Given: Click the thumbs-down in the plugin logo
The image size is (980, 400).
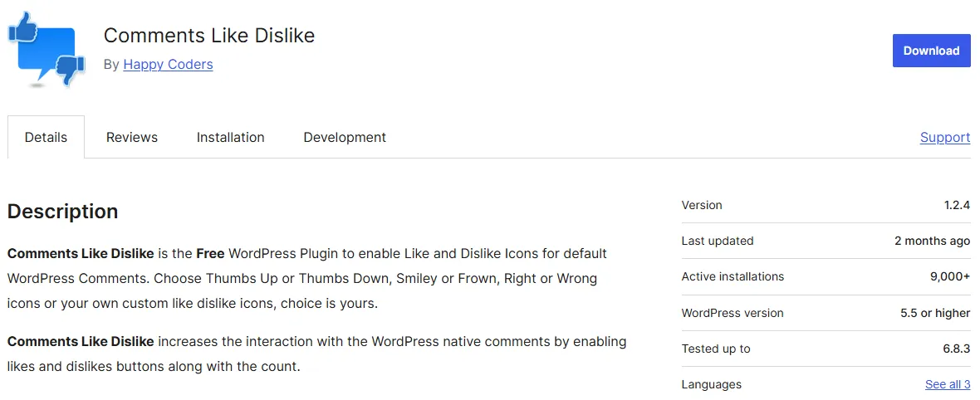Looking at the screenshot, I should click(x=71, y=67).
